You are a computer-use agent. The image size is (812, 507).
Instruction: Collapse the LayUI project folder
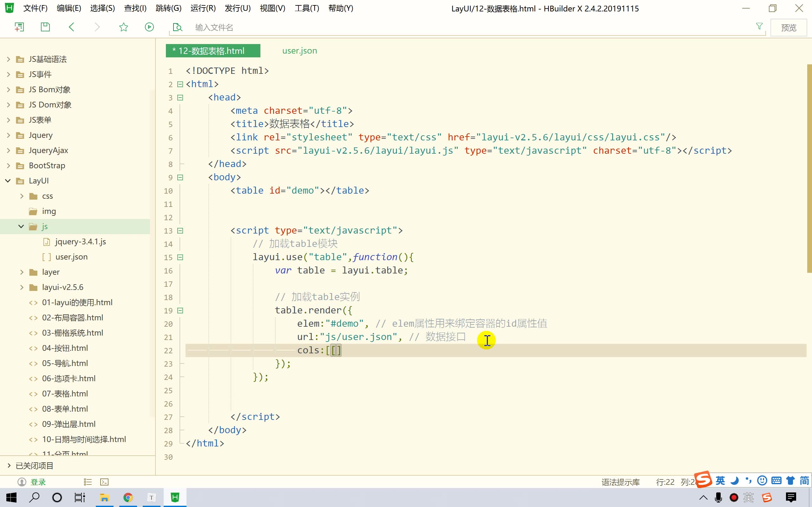pyautogui.click(x=8, y=181)
